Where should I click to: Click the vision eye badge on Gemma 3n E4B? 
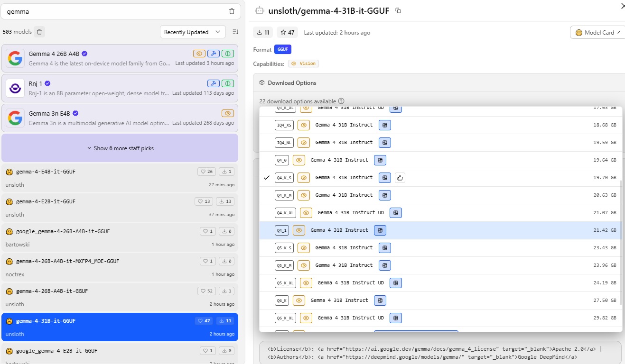(228, 113)
